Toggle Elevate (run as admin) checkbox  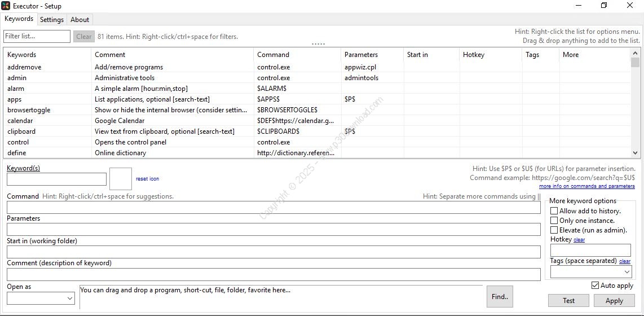(554, 230)
